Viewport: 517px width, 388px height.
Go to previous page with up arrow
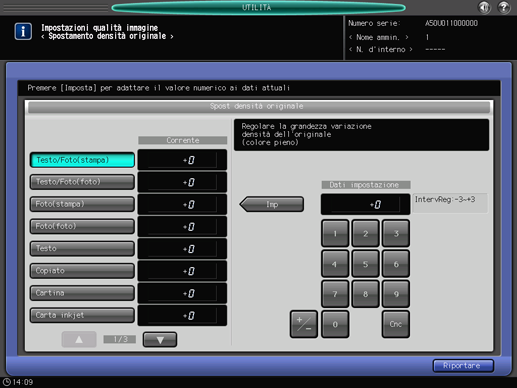(x=79, y=340)
